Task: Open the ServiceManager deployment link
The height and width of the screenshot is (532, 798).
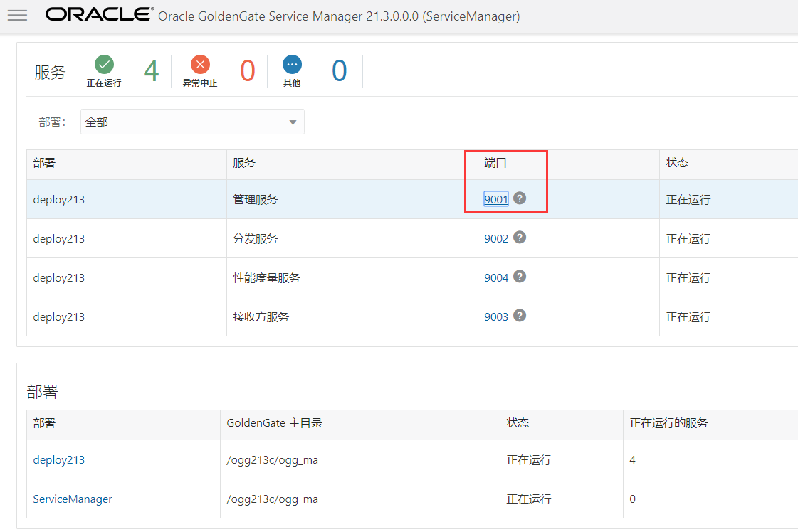Action: tap(73, 499)
